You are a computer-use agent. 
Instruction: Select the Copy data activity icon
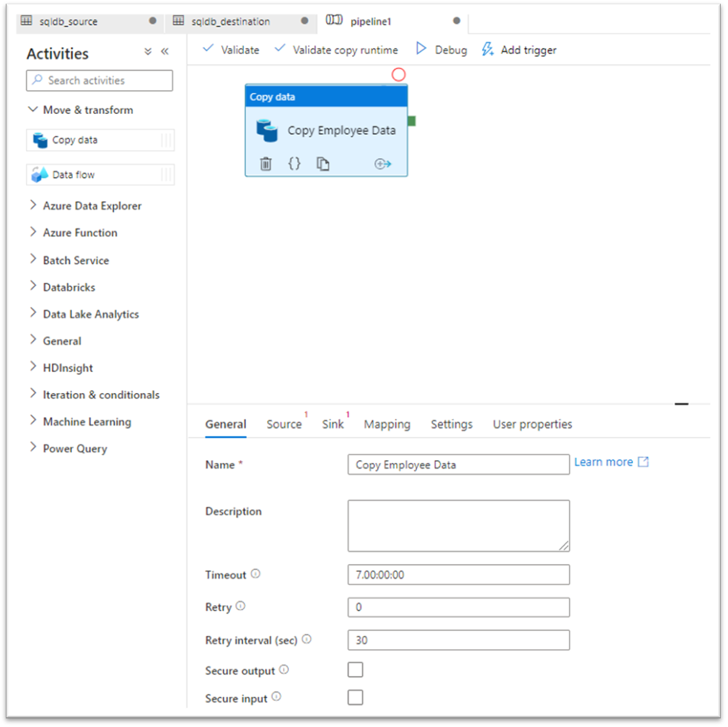(x=40, y=140)
